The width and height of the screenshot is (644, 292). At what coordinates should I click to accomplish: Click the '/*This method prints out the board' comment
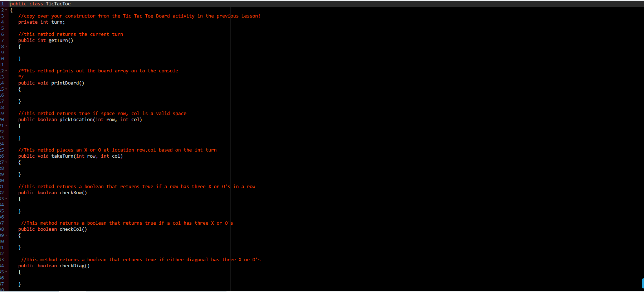pyautogui.click(x=98, y=71)
